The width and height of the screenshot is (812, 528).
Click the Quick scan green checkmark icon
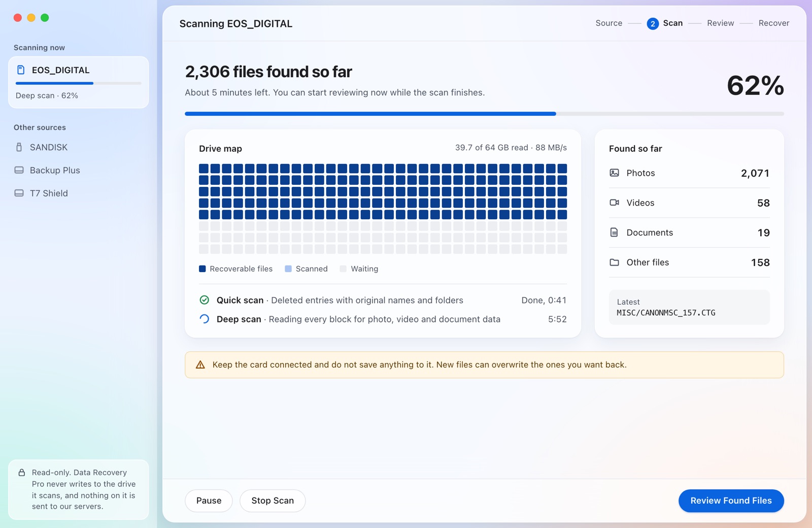[x=205, y=300]
